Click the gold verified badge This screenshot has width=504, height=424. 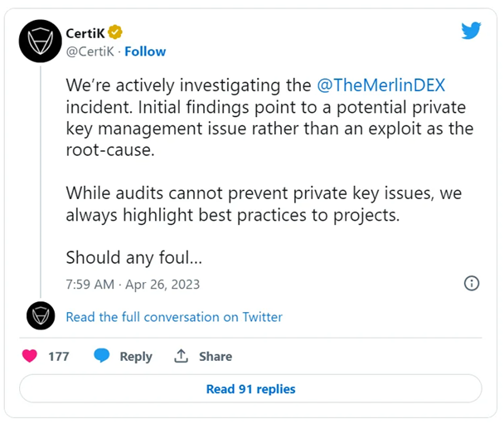118,33
